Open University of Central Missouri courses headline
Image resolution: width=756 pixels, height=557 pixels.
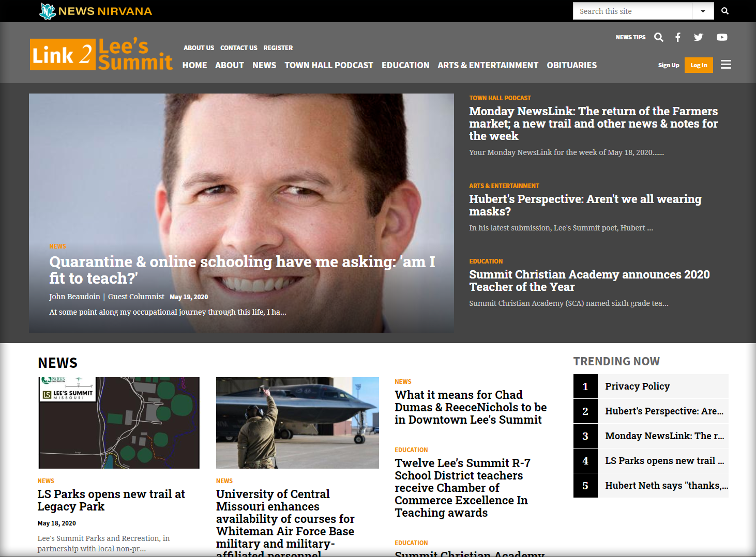[285, 522]
